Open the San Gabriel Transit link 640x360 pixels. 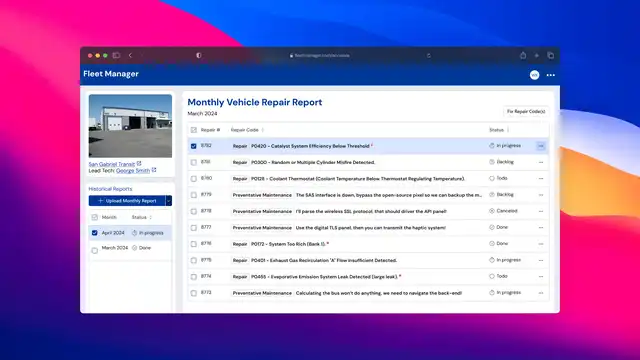tap(112, 164)
